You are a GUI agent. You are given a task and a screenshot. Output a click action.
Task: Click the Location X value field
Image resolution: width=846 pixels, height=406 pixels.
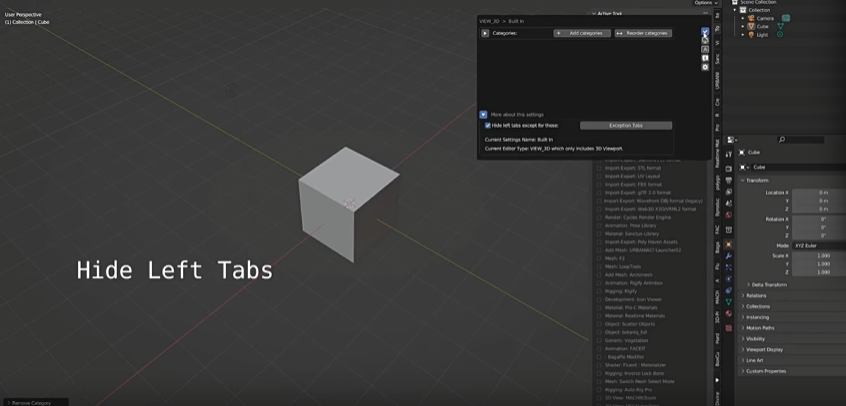(x=818, y=192)
